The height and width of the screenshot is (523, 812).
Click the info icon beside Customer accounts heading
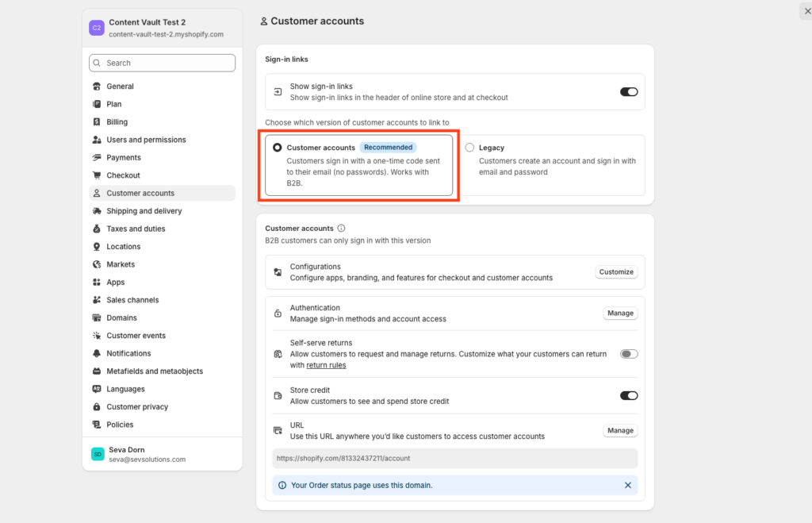(x=342, y=229)
